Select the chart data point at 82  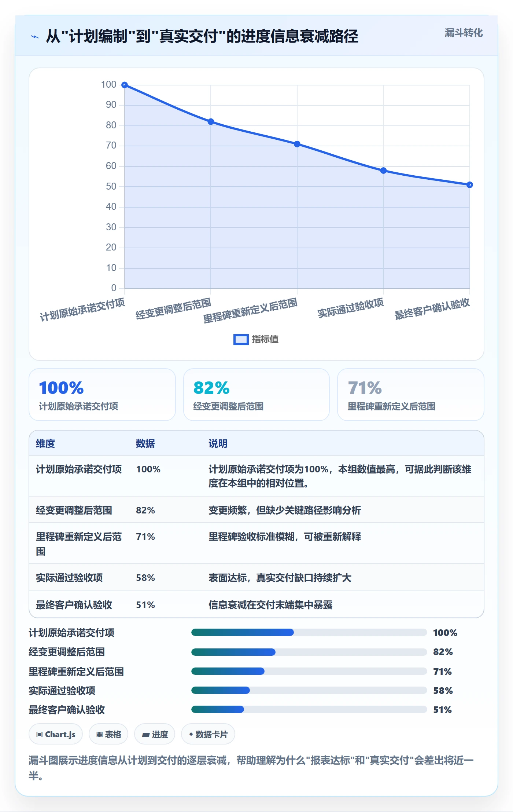pyautogui.click(x=211, y=122)
